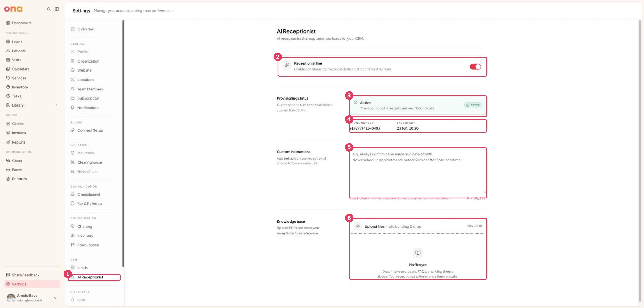The image size is (644, 308).
Task: Click the green active status badge
Action: (473, 105)
